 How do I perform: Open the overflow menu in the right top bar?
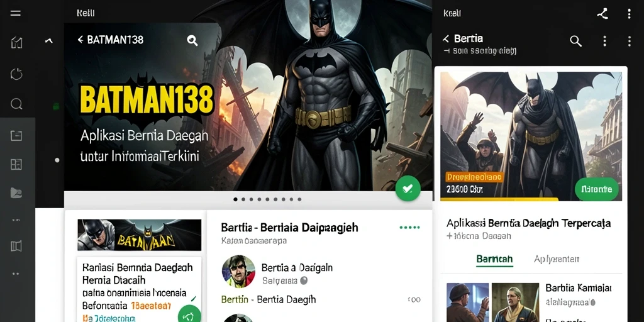(629, 14)
